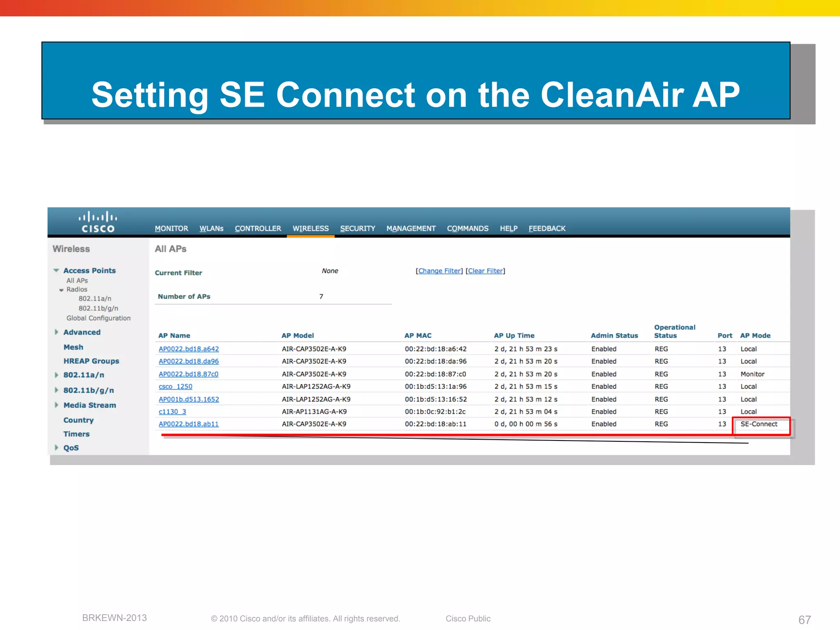Open Global Configuration
The width and height of the screenshot is (840, 630).
[98, 318]
